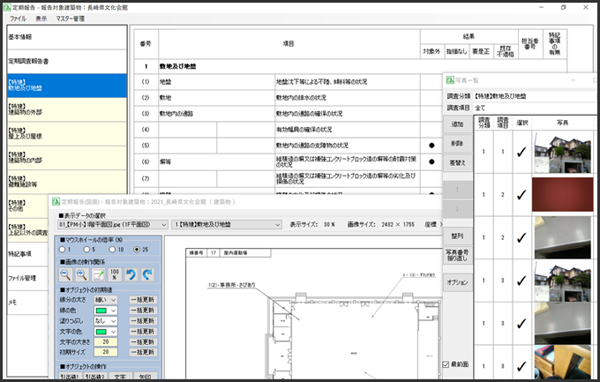
Task: Click the 敷地内の通路 cell in row (3)
Action: 217,114
